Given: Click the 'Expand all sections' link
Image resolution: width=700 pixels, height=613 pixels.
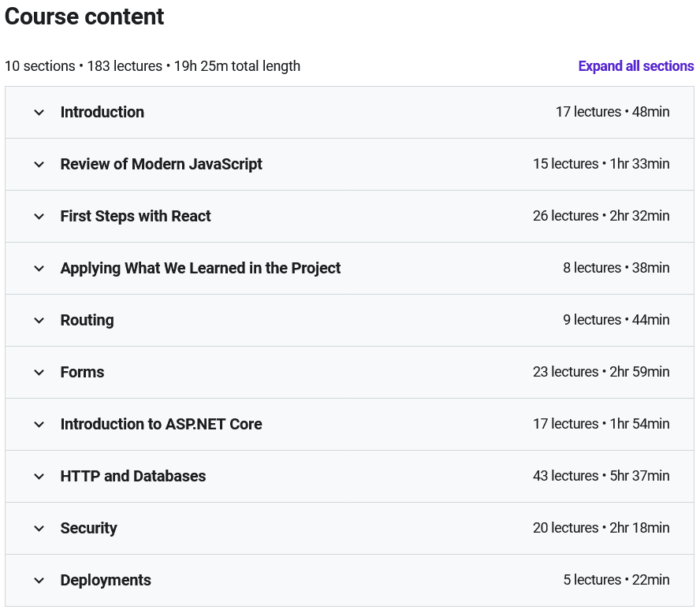Looking at the screenshot, I should [x=636, y=66].
